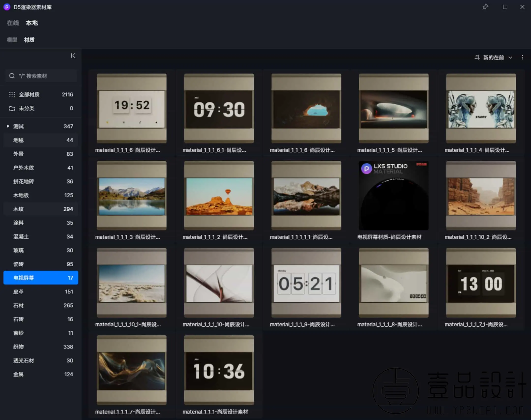This screenshot has height=420, width=531.
Task: Open the three-dot more options menu
Action: [x=522, y=57]
